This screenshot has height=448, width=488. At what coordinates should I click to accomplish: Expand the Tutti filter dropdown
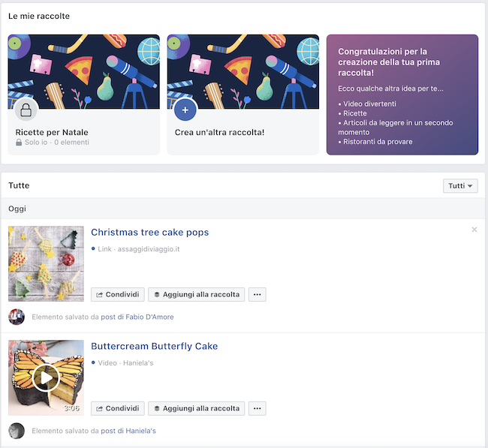coord(460,186)
